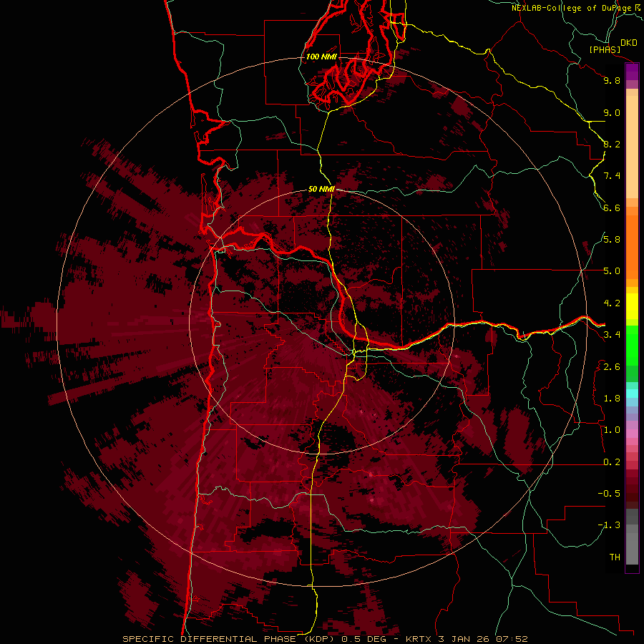Choose the 4.2 scale value
The height and width of the screenshot is (644, 644).
(x=612, y=303)
